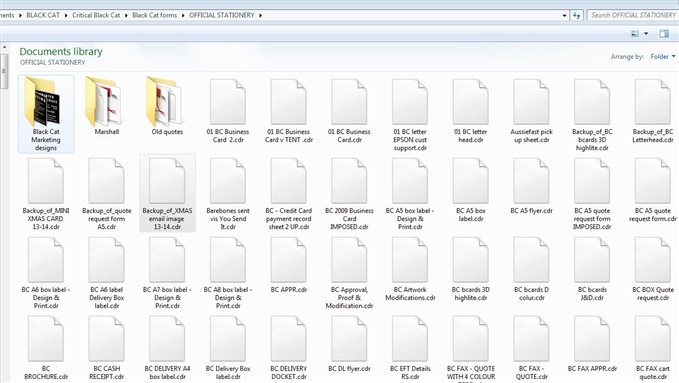Image resolution: width=679 pixels, height=383 pixels.
Task: Select Backup_of_BC bcards 3D highlite.cdr
Action: pos(592,115)
